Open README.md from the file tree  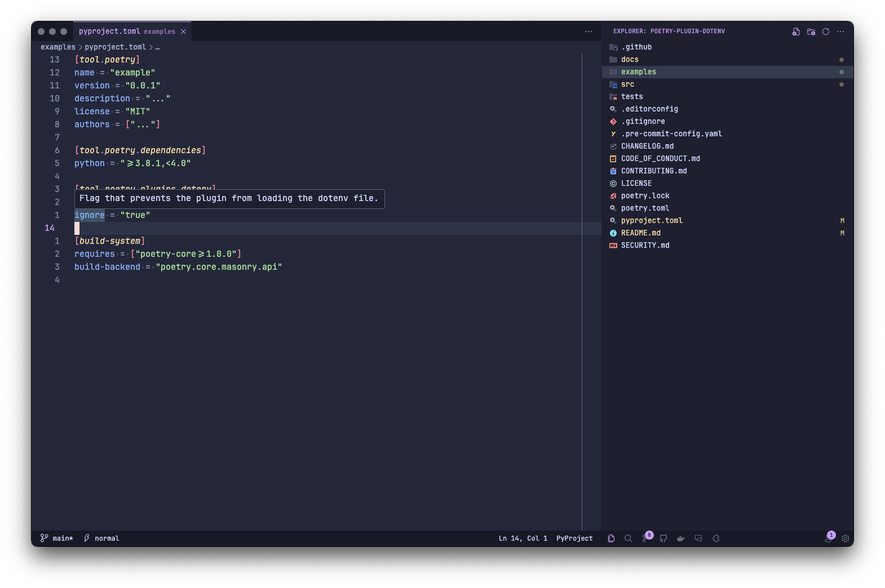click(x=640, y=233)
